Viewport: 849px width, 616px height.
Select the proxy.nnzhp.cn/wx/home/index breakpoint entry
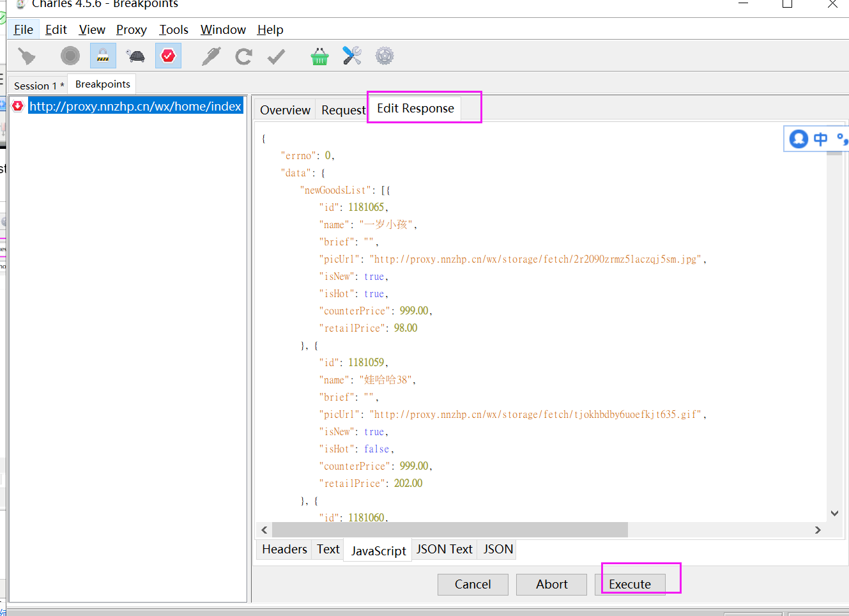[135, 106]
